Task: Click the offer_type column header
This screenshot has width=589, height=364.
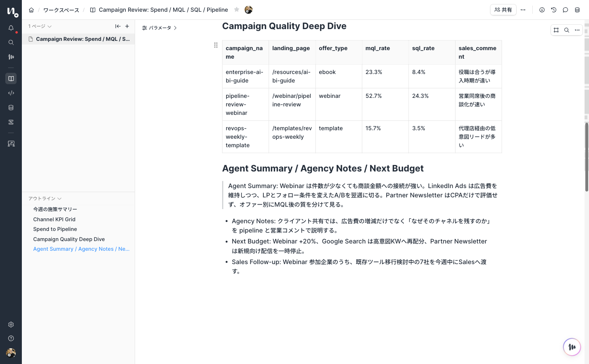Action: (x=339, y=53)
